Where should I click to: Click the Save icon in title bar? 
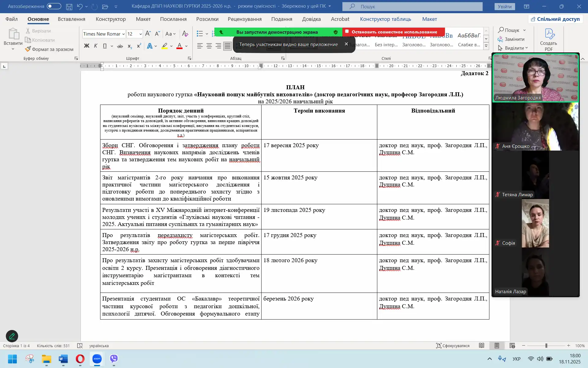(69, 6)
